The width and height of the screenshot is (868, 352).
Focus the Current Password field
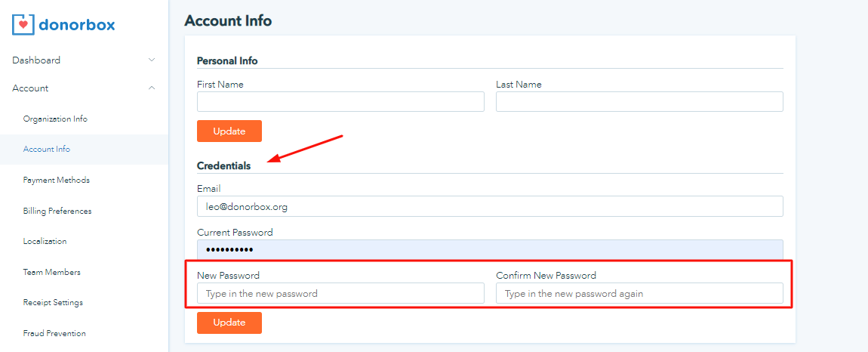point(490,250)
